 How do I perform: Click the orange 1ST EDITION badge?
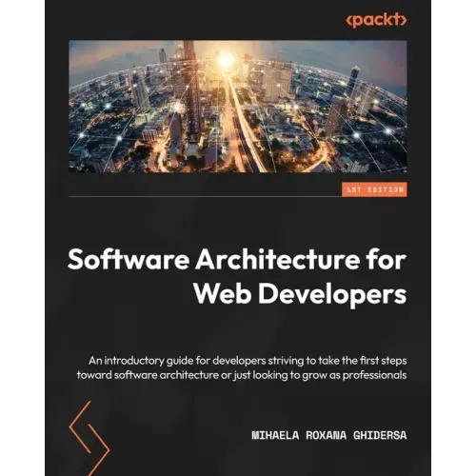374,189
